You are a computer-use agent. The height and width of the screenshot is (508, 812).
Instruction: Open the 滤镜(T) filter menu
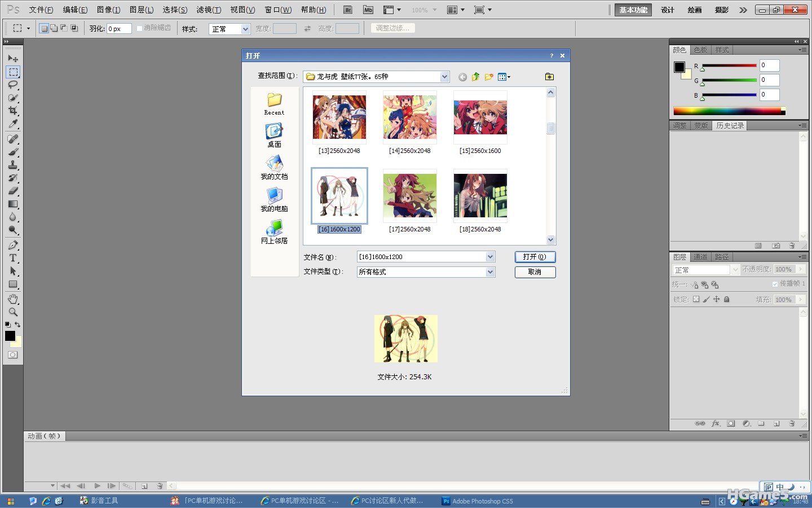pos(209,10)
